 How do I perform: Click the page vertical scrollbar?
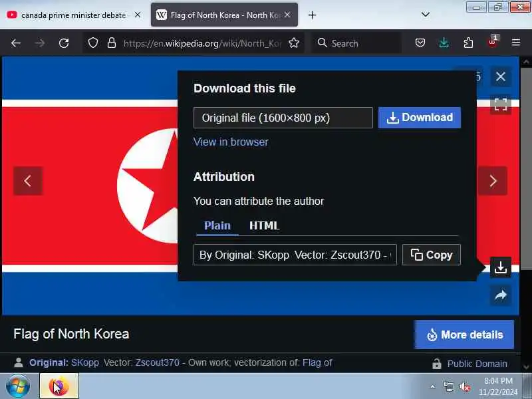[526, 169]
